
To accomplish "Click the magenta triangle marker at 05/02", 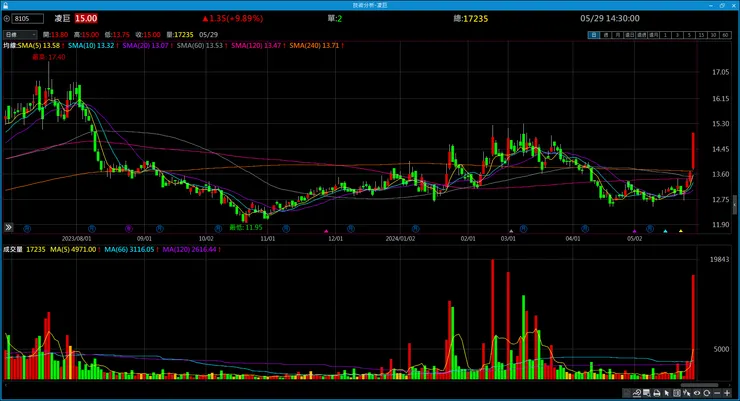I will click(635, 231).
